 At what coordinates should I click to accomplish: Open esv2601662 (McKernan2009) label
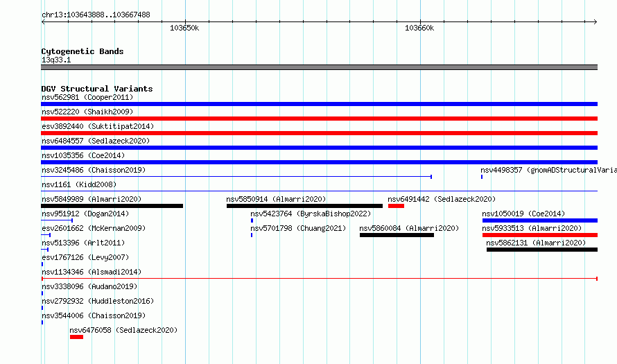point(94,228)
